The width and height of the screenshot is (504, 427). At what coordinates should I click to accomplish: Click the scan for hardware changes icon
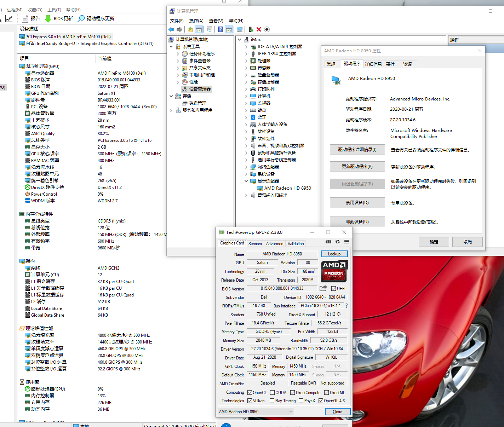pyautogui.click(x=240, y=29)
